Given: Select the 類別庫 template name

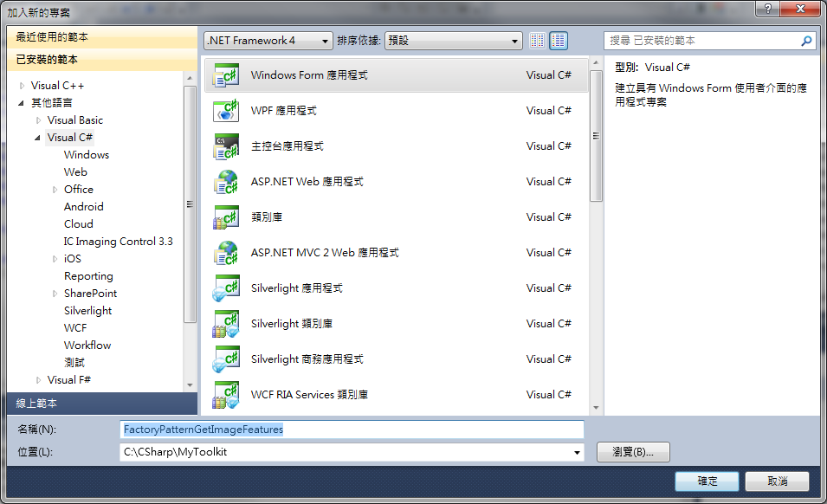Looking at the screenshot, I should (x=267, y=217).
